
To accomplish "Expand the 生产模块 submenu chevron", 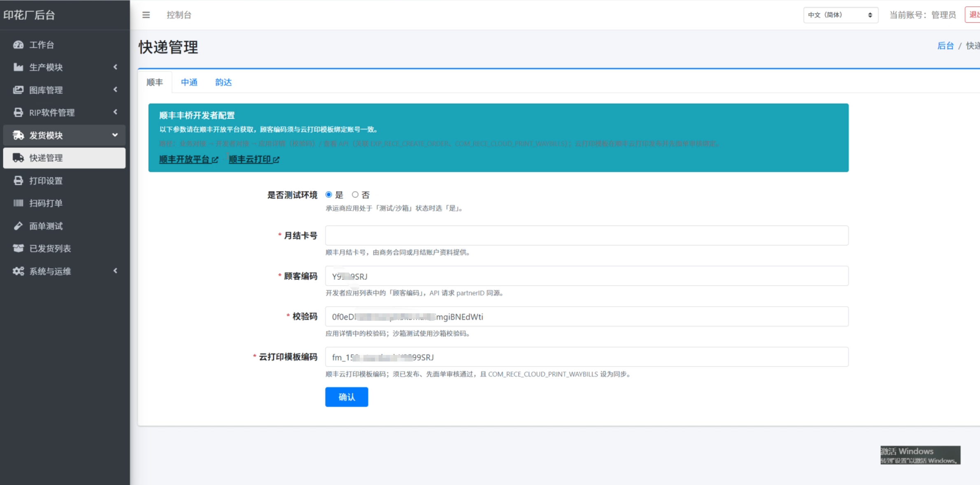I will coord(115,67).
